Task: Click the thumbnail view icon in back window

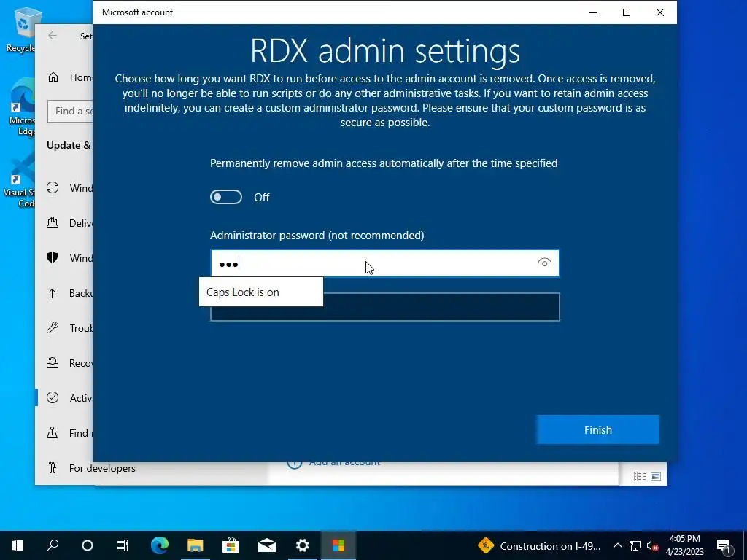Action: point(656,476)
